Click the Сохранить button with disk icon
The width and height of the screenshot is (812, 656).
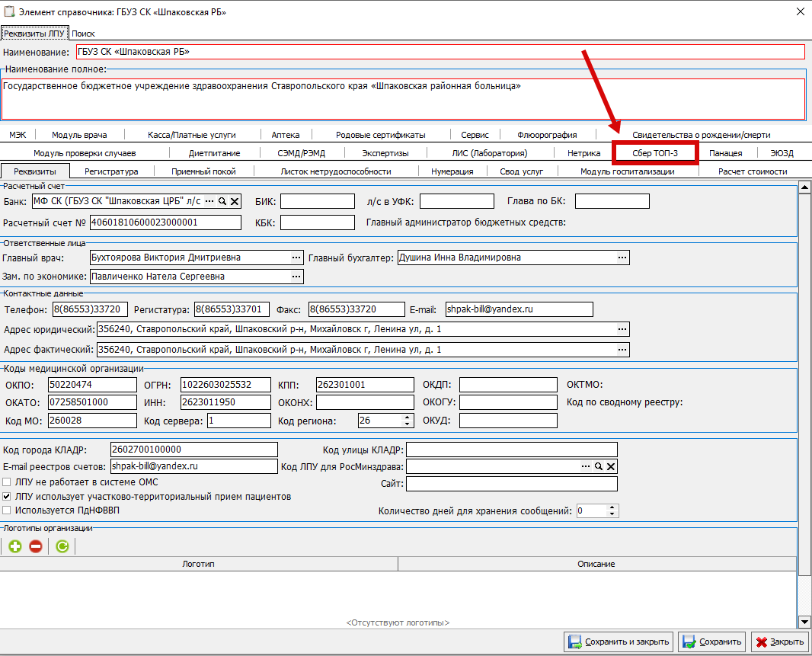(711, 642)
